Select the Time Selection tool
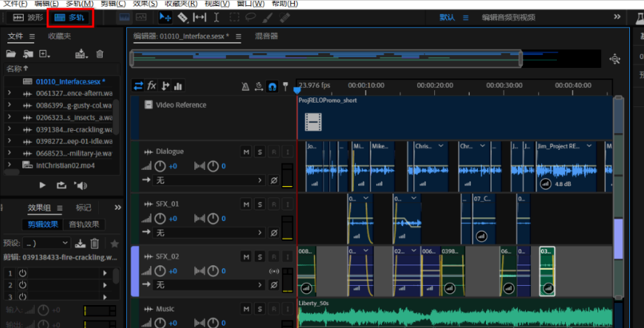Image resolution: width=644 pixels, height=328 pixels. click(x=216, y=17)
